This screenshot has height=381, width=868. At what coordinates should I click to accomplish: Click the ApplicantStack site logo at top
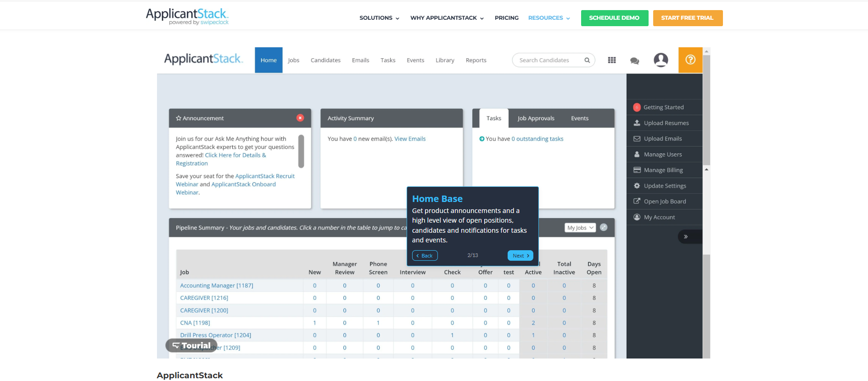point(187,17)
